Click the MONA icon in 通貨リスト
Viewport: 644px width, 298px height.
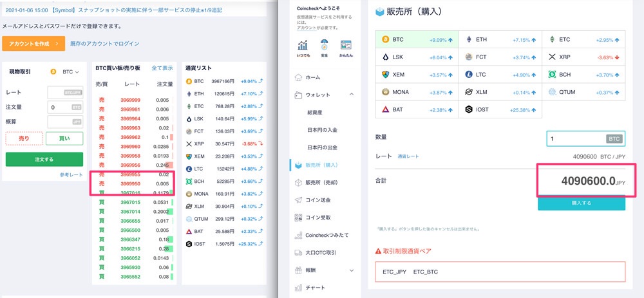coord(189,194)
